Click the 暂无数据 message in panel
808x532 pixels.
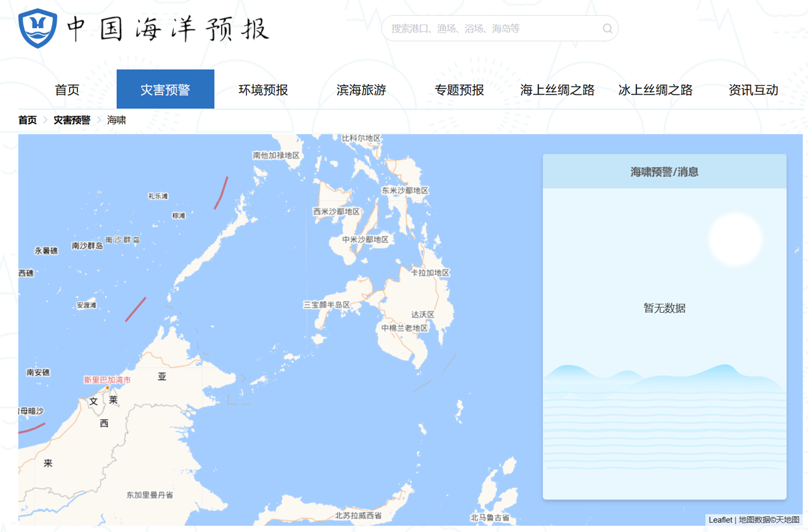coord(664,308)
